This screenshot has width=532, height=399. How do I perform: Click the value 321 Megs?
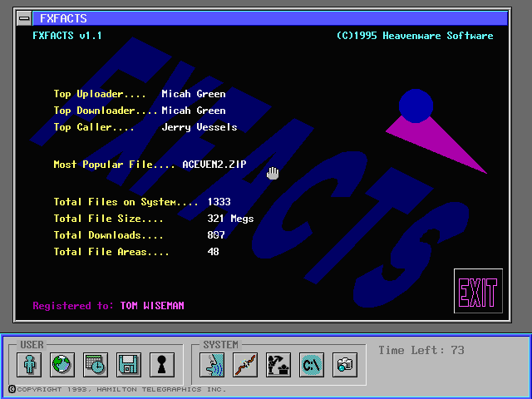pyautogui.click(x=230, y=219)
